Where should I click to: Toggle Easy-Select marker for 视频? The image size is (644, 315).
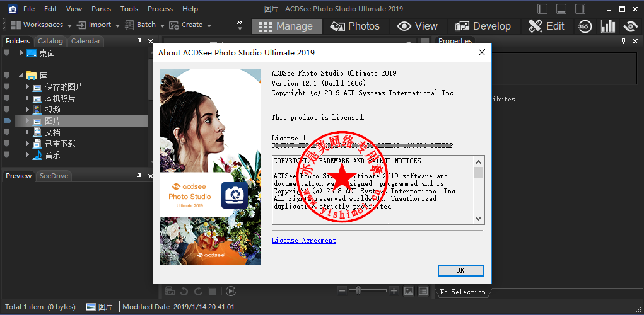click(6, 110)
